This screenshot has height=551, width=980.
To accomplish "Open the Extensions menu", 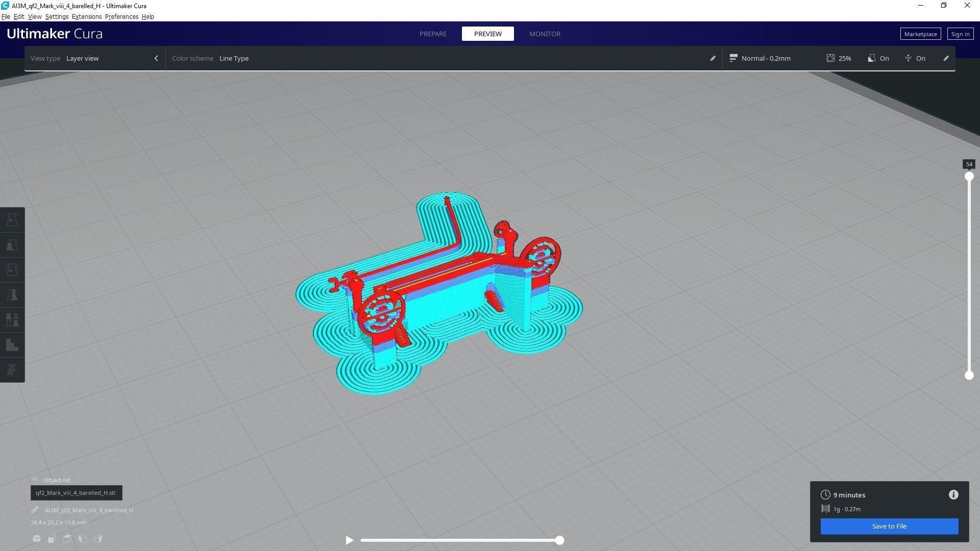I will 86,17.
